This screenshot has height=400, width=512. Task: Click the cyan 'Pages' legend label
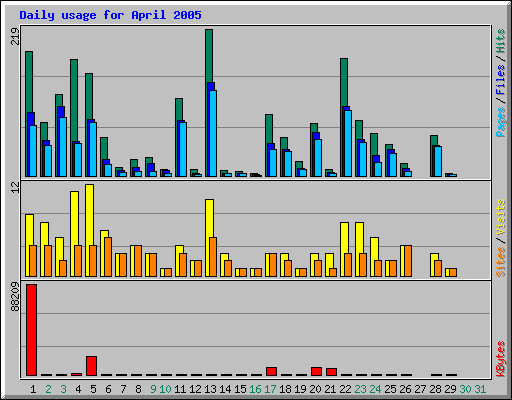pos(500,122)
